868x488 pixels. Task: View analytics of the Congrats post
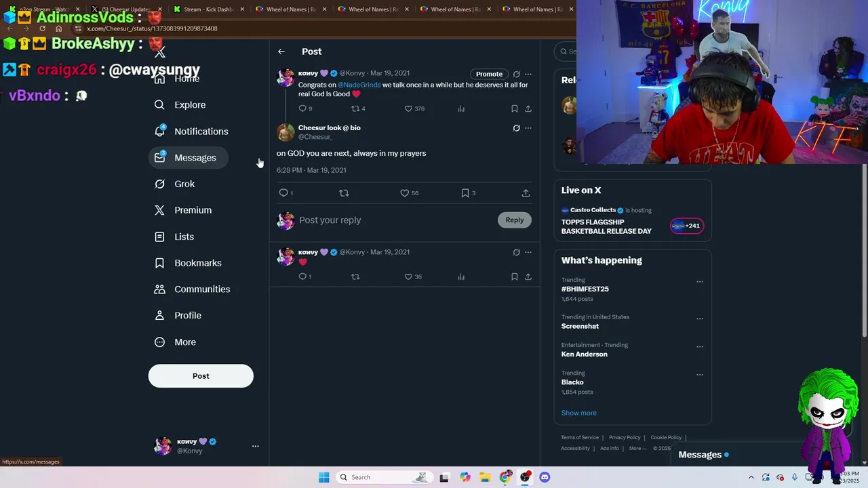tap(461, 108)
